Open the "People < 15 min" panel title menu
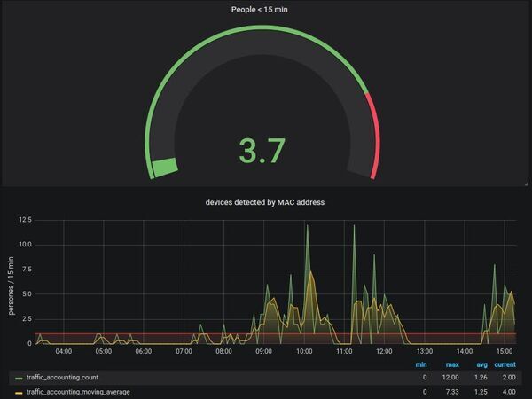 coord(265,11)
